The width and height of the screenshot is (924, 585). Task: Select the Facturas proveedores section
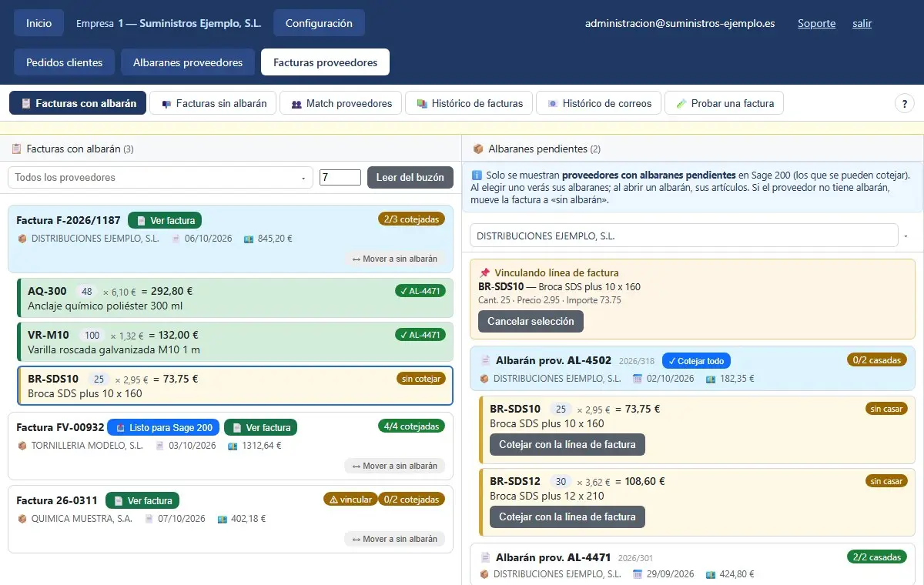pos(325,62)
